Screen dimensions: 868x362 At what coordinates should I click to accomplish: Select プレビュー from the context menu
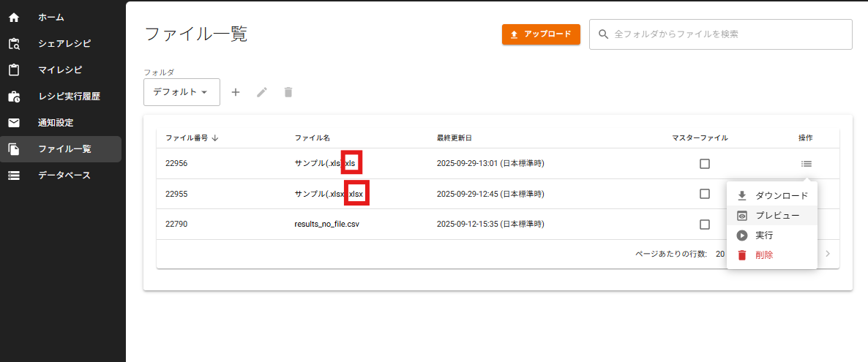pyautogui.click(x=772, y=215)
